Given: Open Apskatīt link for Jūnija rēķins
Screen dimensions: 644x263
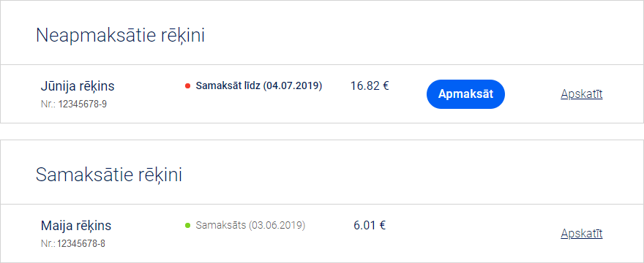Looking at the screenshot, I should [582, 94].
